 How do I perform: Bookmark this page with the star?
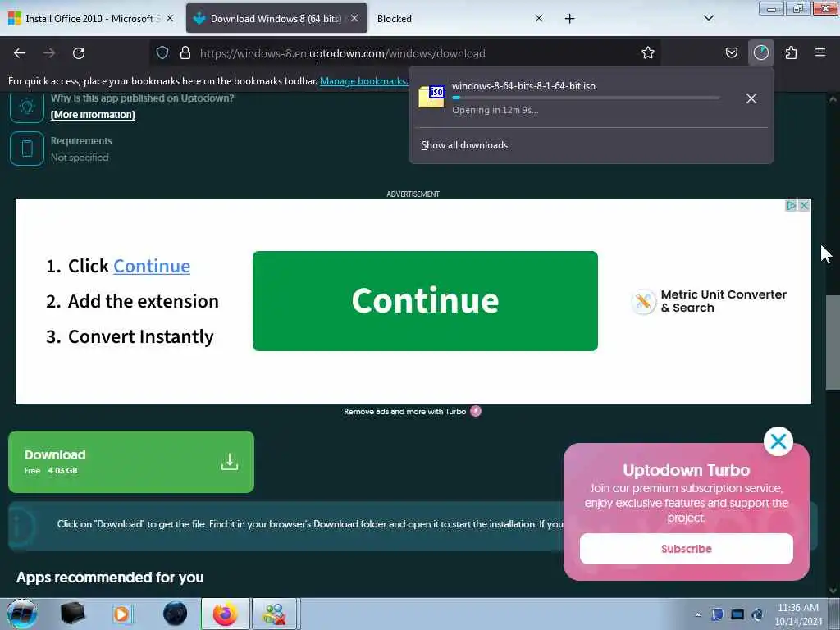(x=648, y=52)
